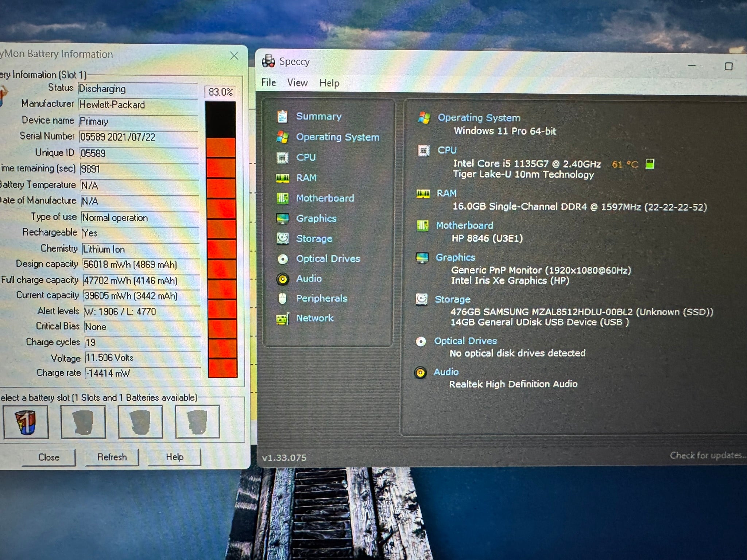Click the Full charge capacity value 47702 mWh
747x560 pixels.
click(141, 281)
